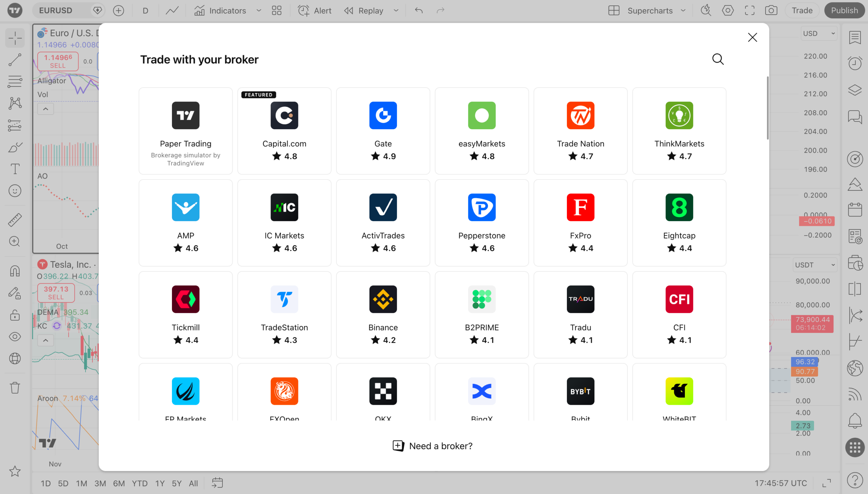Viewport: 868px width, 494px height.
Task: Select the YTD time range tab
Action: coord(140,483)
